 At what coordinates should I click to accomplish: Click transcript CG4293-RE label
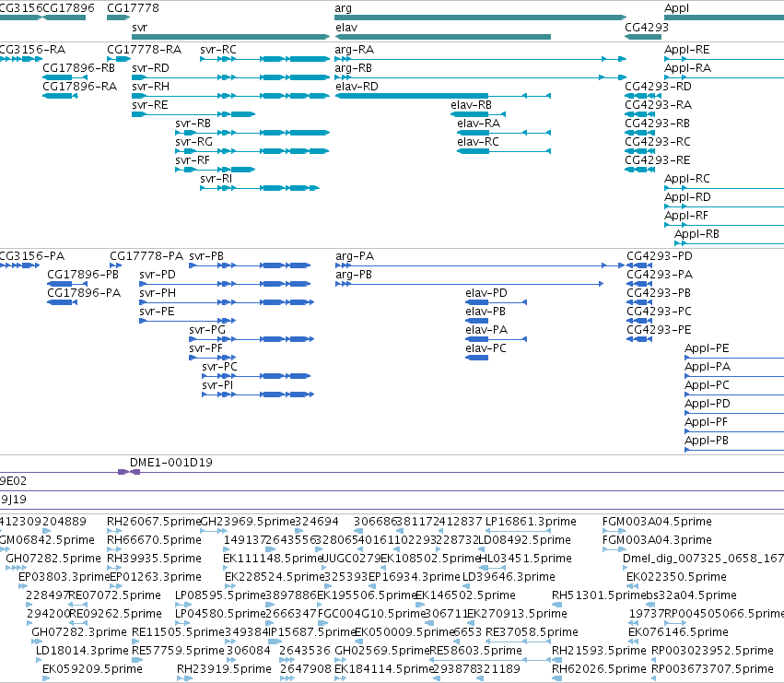[x=658, y=160]
